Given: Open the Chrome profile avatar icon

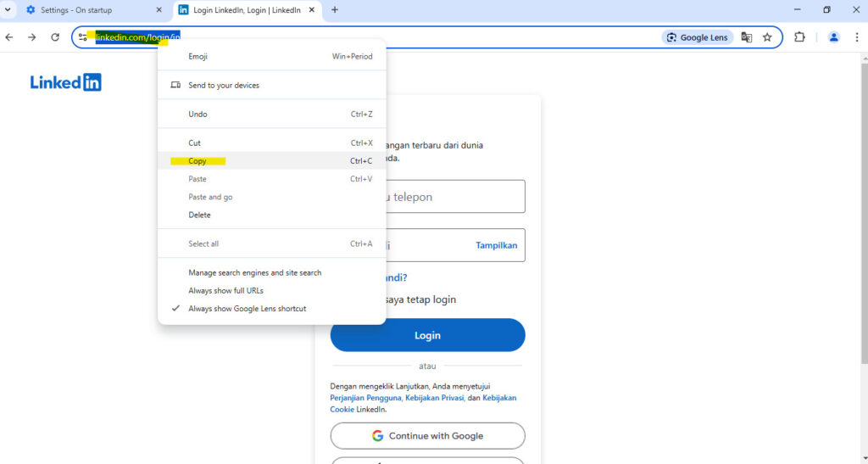Looking at the screenshot, I should (x=833, y=37).
